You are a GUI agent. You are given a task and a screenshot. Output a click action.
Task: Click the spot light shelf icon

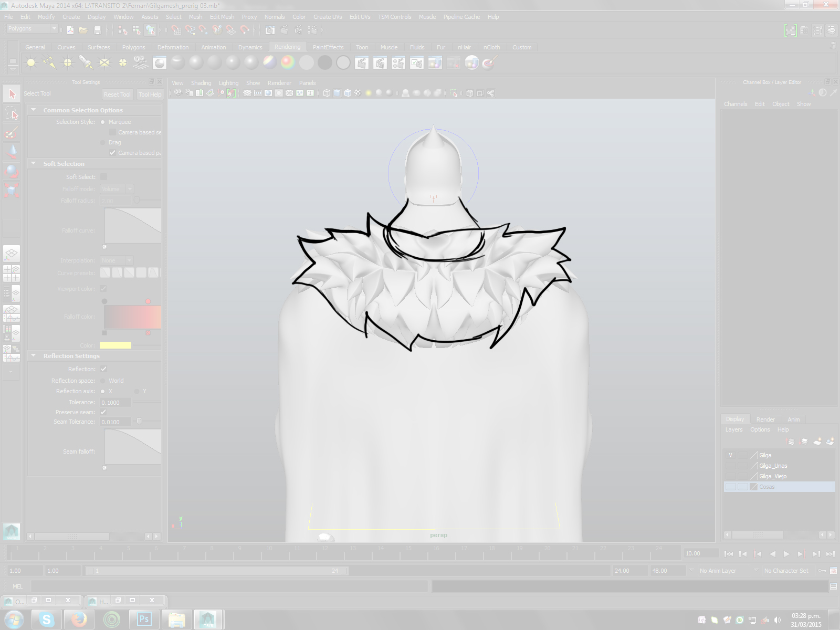(x=86, y=63)
